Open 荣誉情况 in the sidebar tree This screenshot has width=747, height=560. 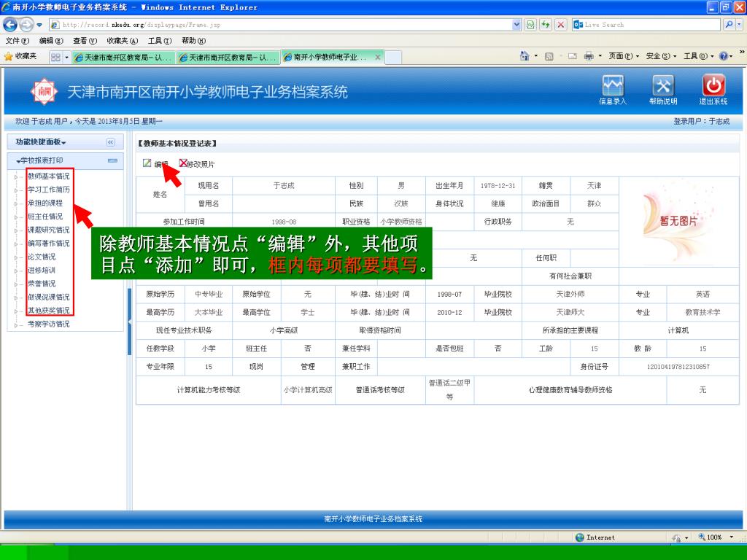[x=42, y=284]
